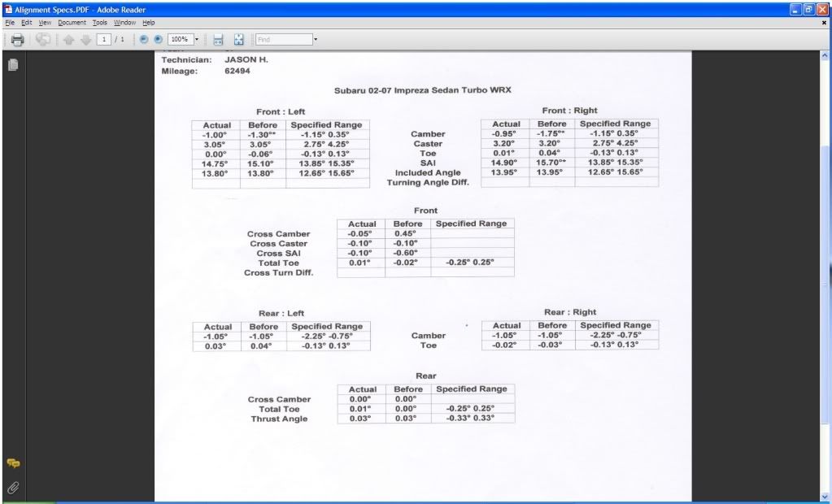Viewport: 832px width, 504px height.
Task: Close the document with menu-bar x
Action: 824,23
